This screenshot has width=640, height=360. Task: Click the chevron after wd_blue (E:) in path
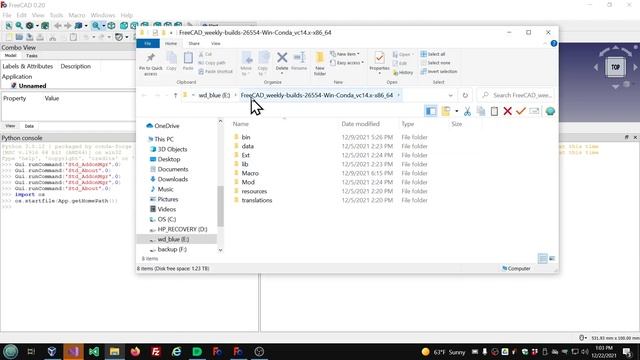(x=235, y=95)
